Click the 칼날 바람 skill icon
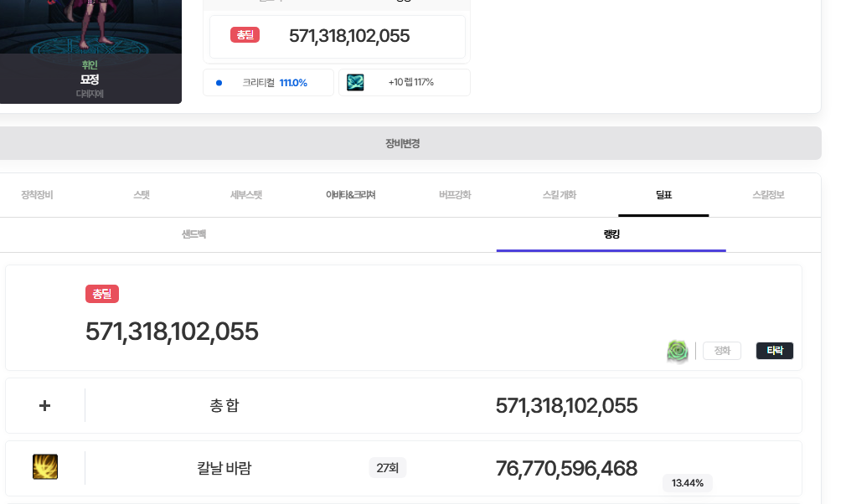Image resolution: width=851 pixels, height=504 pixels. click(44, 467)
